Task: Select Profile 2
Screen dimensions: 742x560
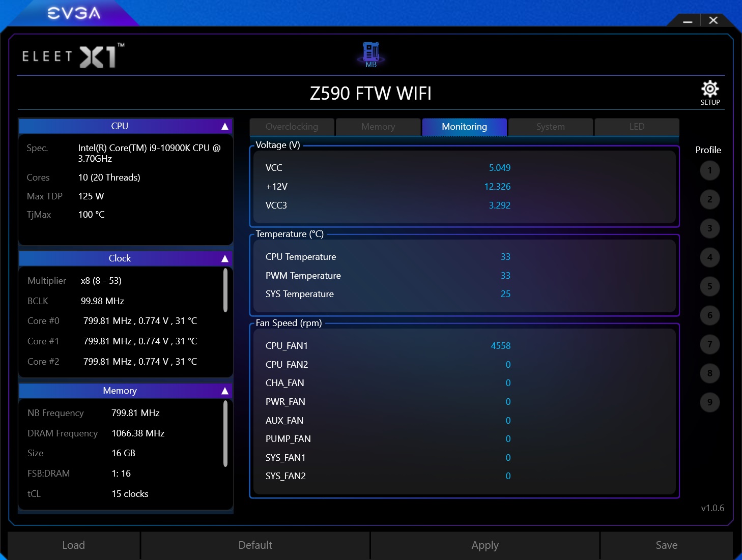Action: (709, 199)
